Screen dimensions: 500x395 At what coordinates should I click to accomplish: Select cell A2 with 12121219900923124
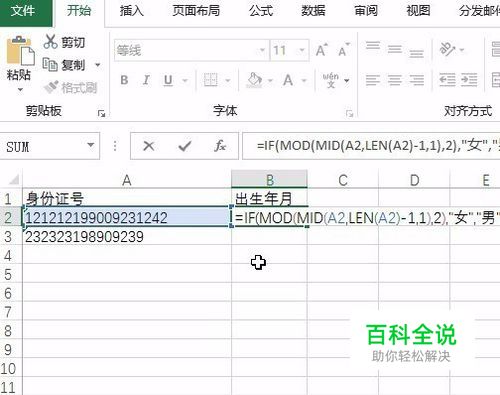tap(127, 218)
